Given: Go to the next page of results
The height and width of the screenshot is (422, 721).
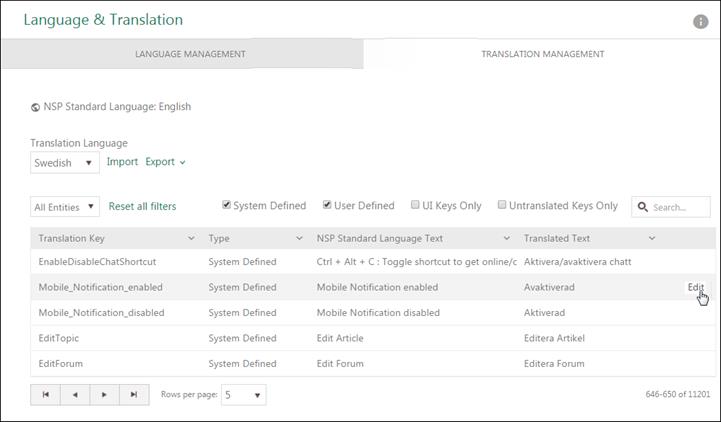Looking at the screenshot, I should [104, 395].
